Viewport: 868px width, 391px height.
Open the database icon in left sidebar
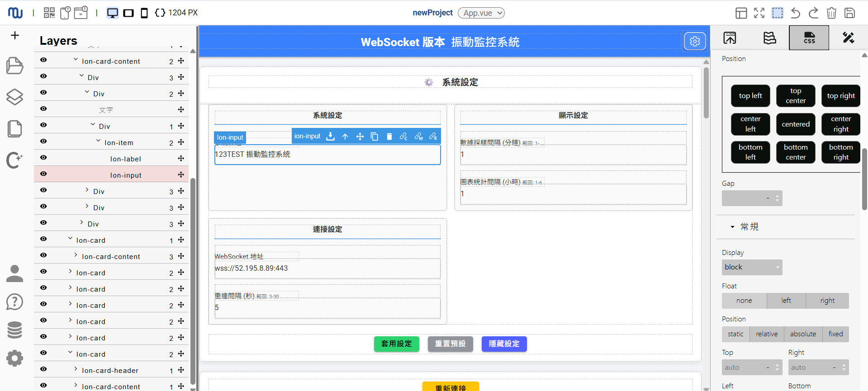point(14,330)
